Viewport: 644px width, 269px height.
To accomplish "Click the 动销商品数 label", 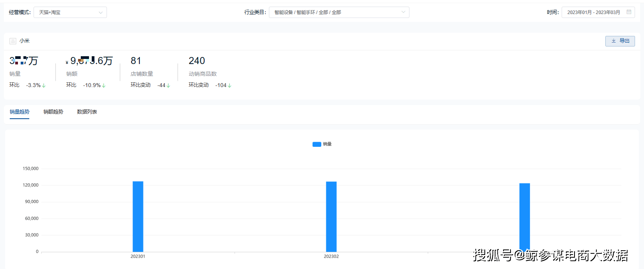I will 203,74.
